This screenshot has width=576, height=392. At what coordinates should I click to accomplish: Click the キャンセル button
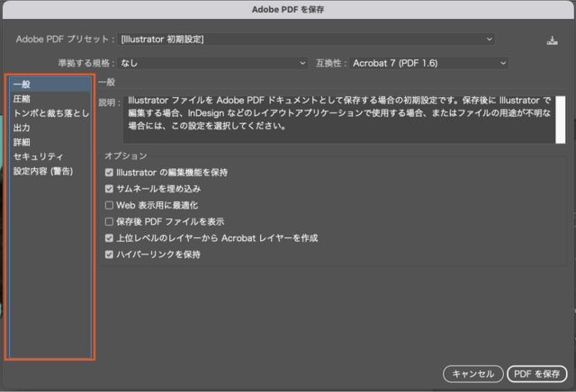(x=473, y=374)
